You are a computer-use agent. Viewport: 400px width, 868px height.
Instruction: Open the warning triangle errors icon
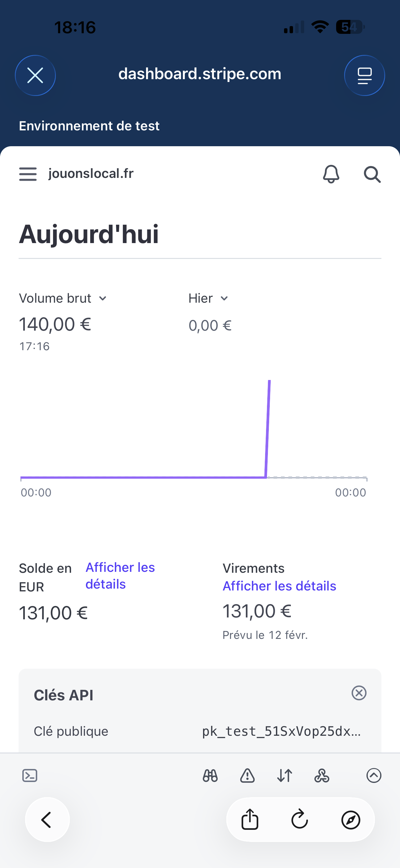point(247,775)
